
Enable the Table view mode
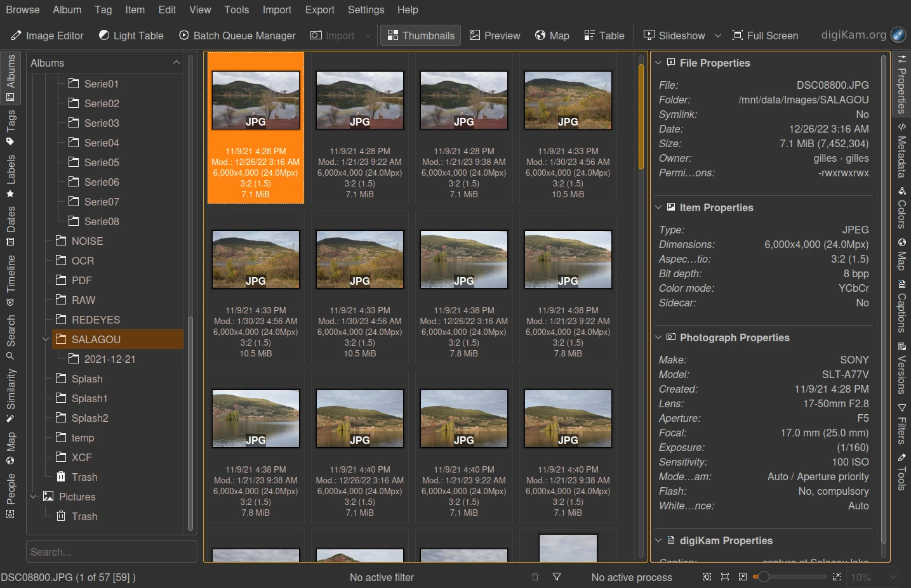(604, 36)
